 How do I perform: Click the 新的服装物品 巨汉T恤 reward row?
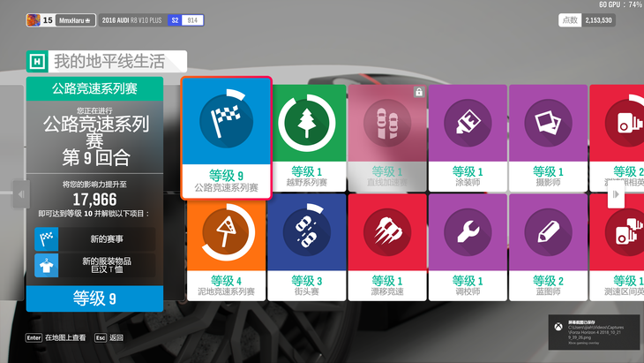(x=95, y=265)
